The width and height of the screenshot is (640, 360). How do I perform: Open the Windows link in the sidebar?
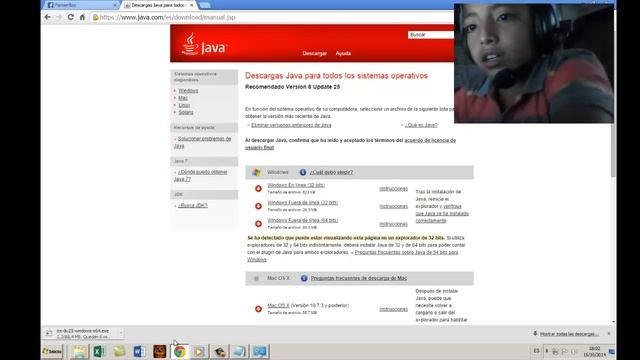(188, 91)
